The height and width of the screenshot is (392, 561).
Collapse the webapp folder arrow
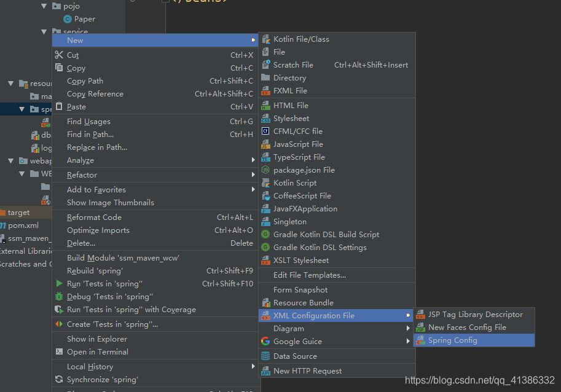point(10,160)
